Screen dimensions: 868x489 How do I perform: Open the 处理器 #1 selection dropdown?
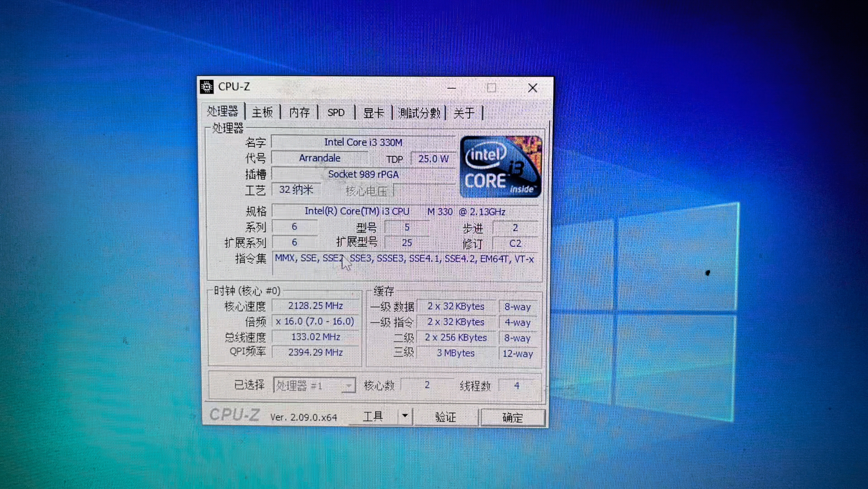(x=314, y=385)
